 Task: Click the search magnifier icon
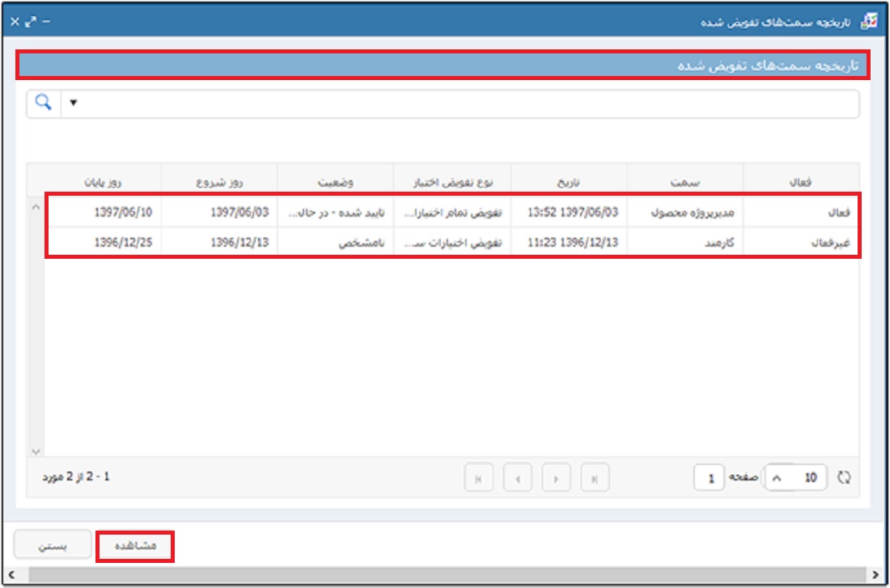tap(44, 104)
